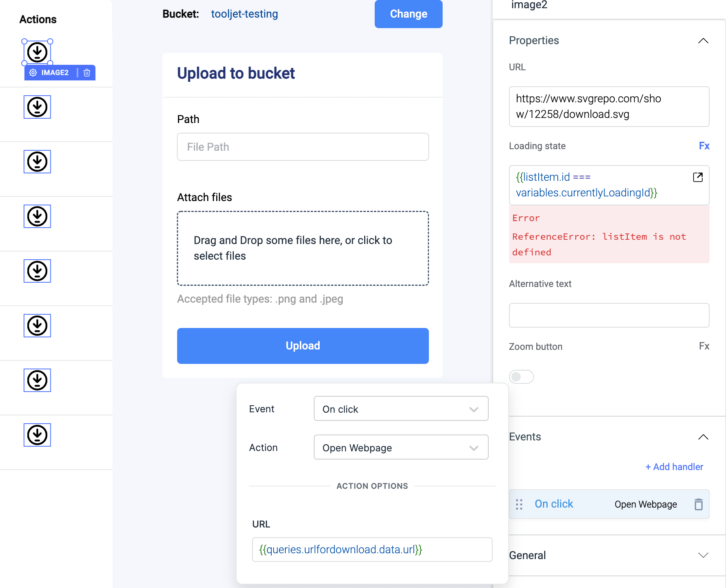This screenshot has width=726, height=588.
Task: Click the Change bucket button
Action: (x=408, y=14)
